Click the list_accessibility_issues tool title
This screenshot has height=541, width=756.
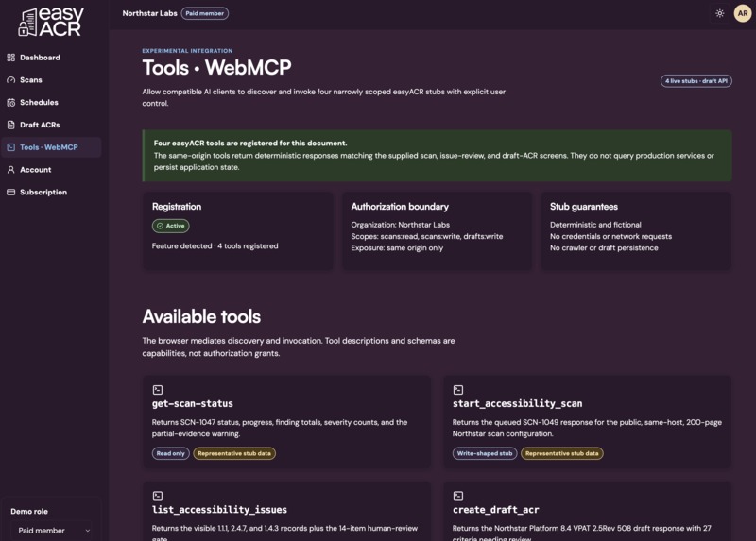[219, 510]
